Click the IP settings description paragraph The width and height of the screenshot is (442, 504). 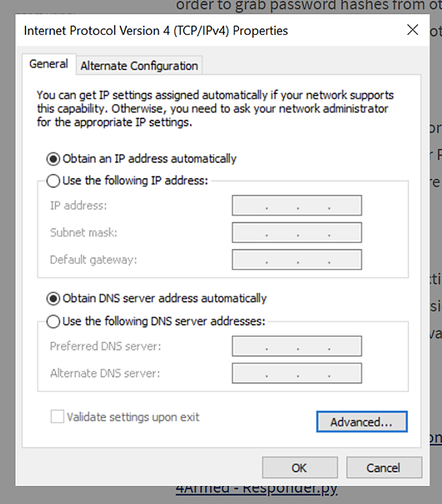click(x=214, y=109)
